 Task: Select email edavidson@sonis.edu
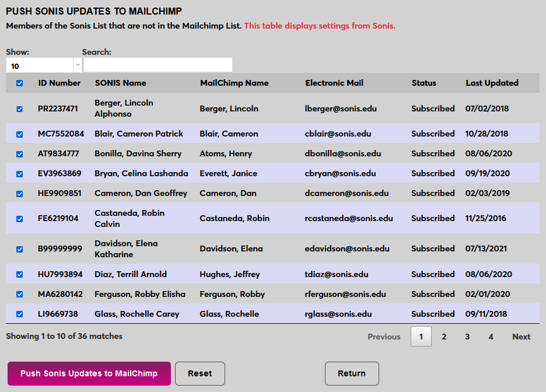click(347, 249)
